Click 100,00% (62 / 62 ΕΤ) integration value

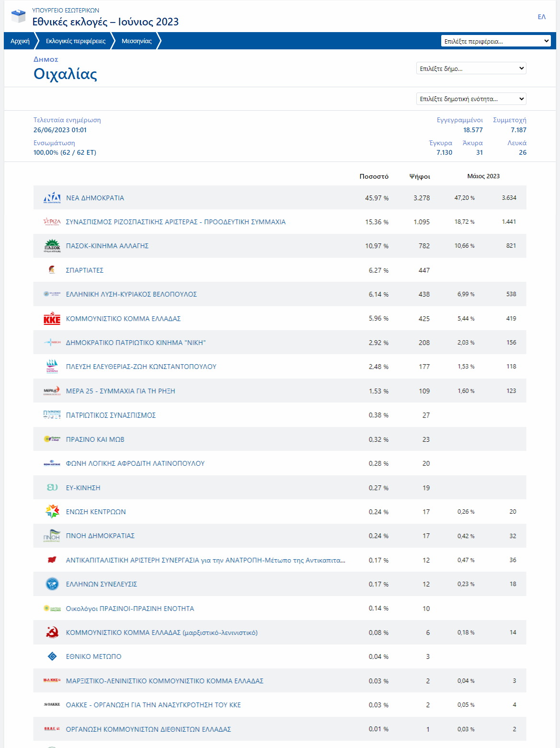coord(65,152)
